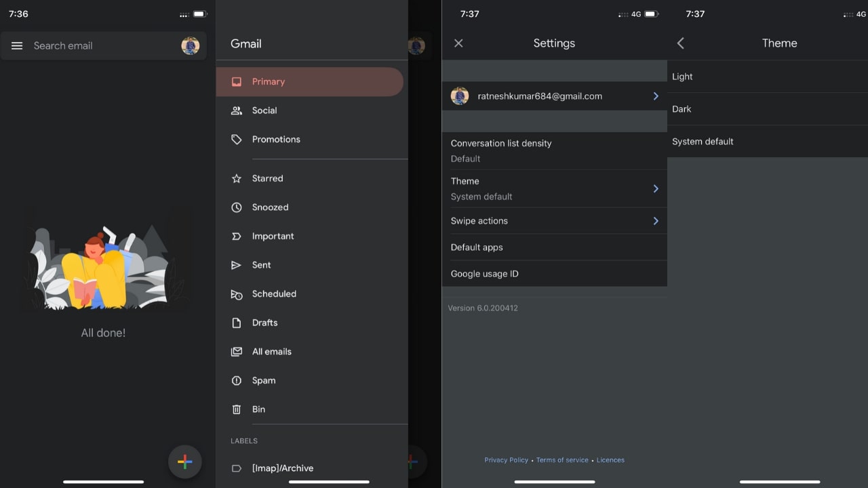Click the Spam warning icon
The image size is (868, 488).
click(237, 380)
